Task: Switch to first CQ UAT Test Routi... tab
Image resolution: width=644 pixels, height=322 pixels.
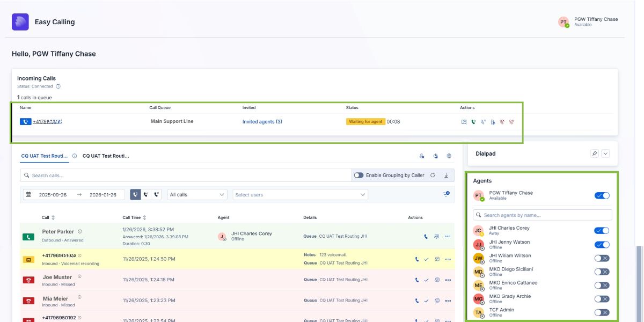Action: pos(45,156)
